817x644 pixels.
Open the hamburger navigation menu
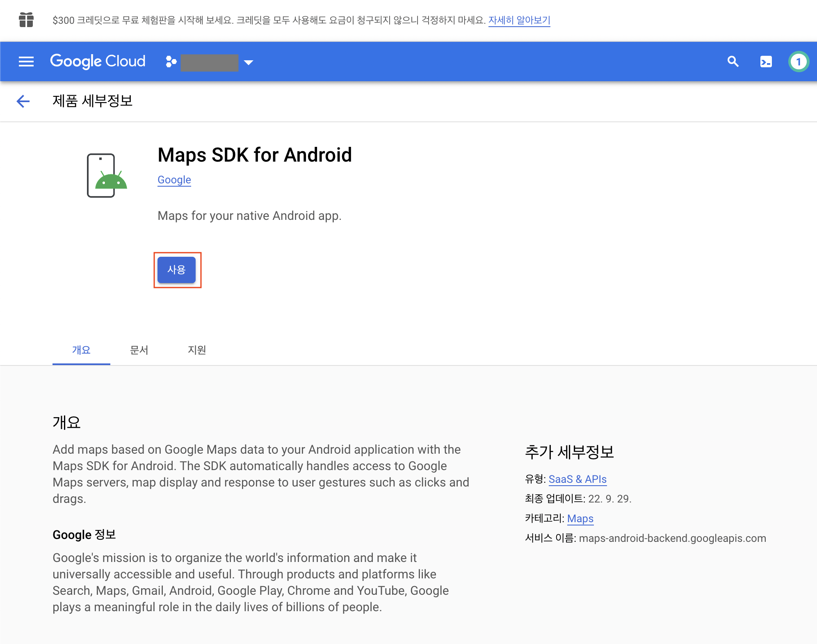pos(26,62)
